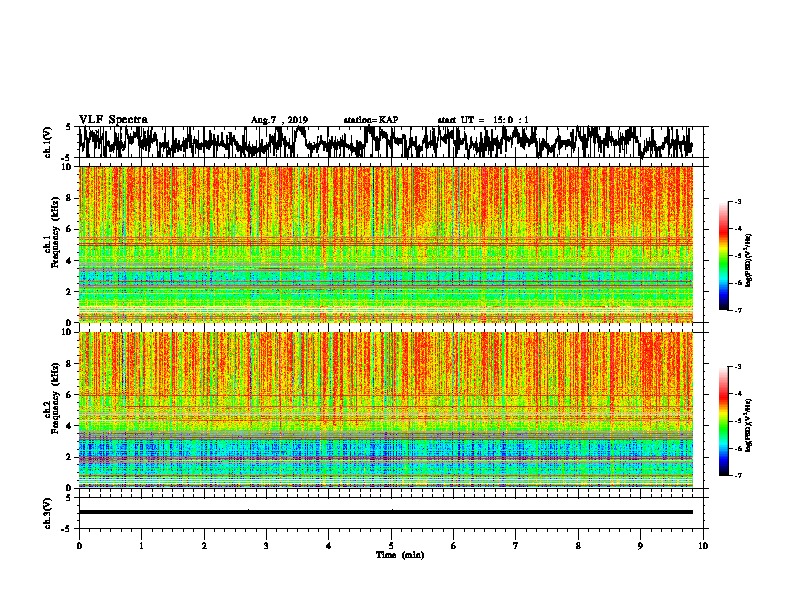This screenshot has width=792, height=612.
Task: Click the "-7" label on ch.2 colorbar
Action: (x=738, y=475)
